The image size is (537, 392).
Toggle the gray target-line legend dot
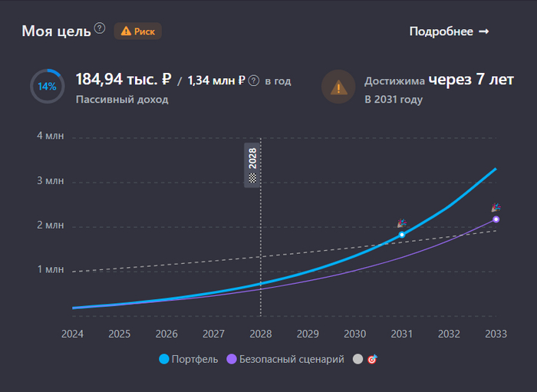click(x=357, y=359)
